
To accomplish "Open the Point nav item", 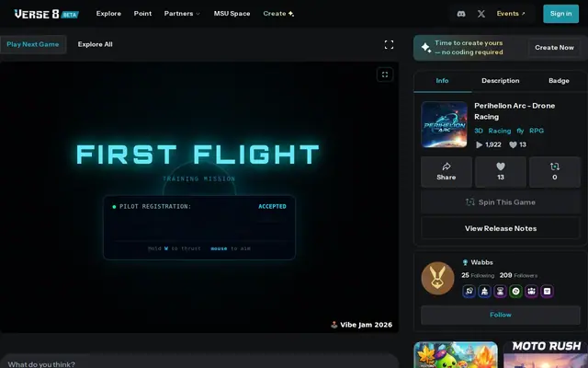I will pos(143,14).
